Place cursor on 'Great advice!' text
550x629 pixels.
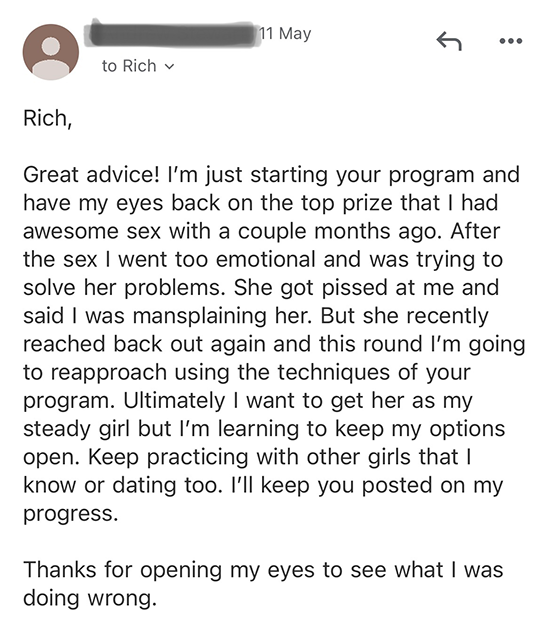pyautogui.click(x=91, y=175)
